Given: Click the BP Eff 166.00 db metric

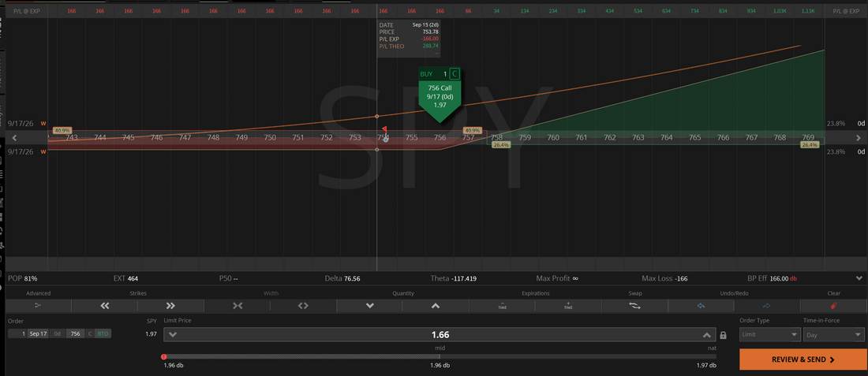Looking at the screenshot, I should (x=773, y=278).
